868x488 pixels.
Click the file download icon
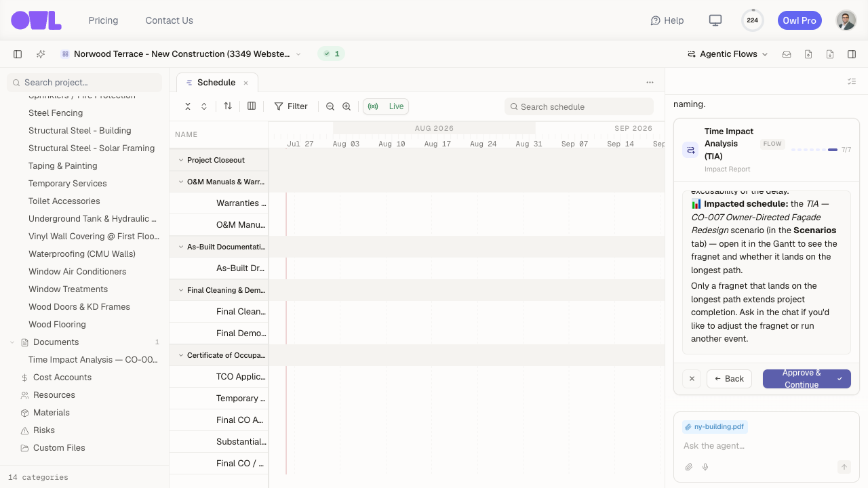coord(830,54)
